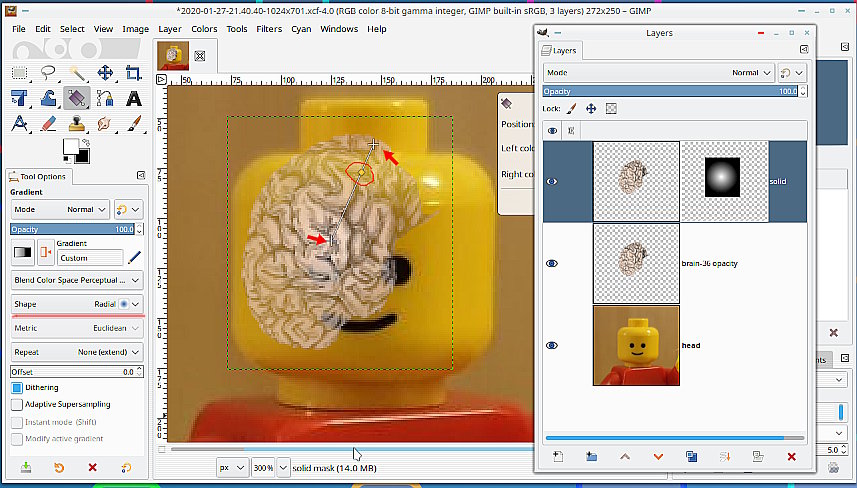
Task: Duplicate layer using Layers panel button
Action: [x=691, y=457]
